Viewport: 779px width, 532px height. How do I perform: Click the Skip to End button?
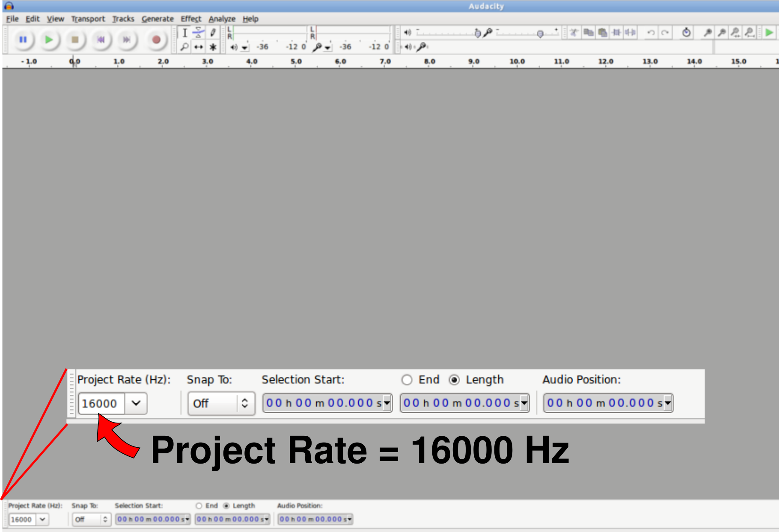click(127, 40)
